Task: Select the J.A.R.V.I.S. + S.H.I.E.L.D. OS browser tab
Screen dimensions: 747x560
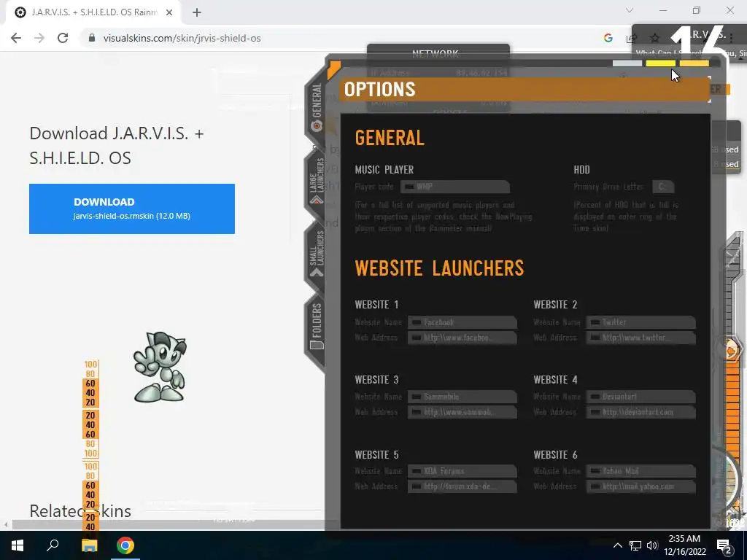Action: 93,12
